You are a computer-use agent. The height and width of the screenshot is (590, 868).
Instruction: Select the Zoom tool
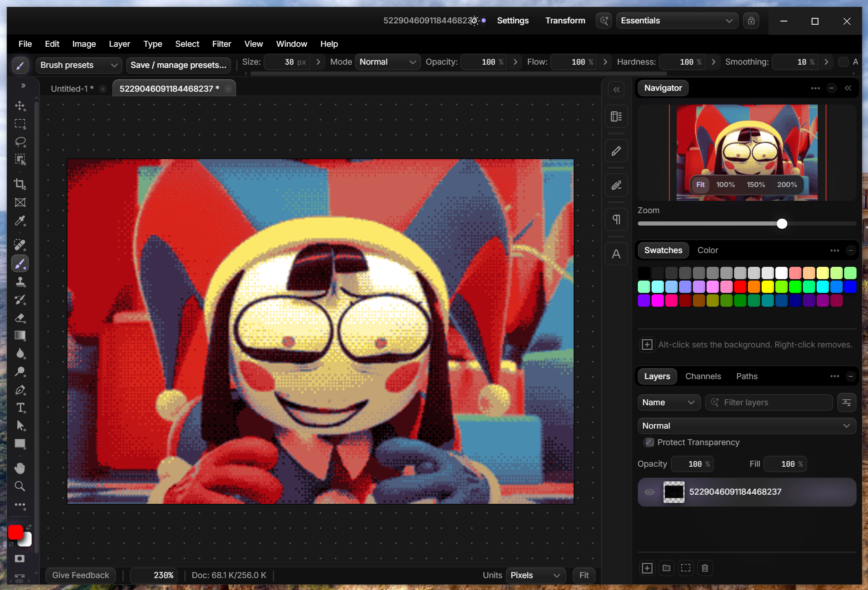pos(20,486)
